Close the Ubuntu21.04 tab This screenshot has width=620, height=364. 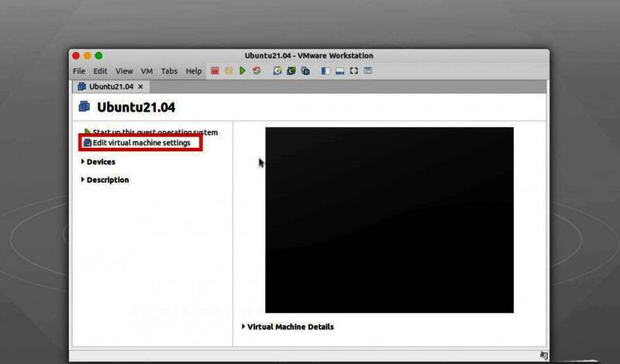[x=141, y=87]
